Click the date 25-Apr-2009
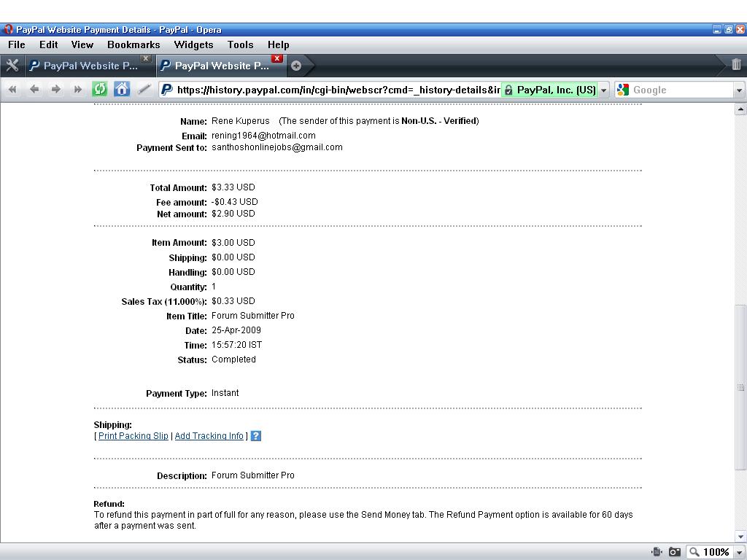The width and height of the screenshot is (747, 560). 236,330
